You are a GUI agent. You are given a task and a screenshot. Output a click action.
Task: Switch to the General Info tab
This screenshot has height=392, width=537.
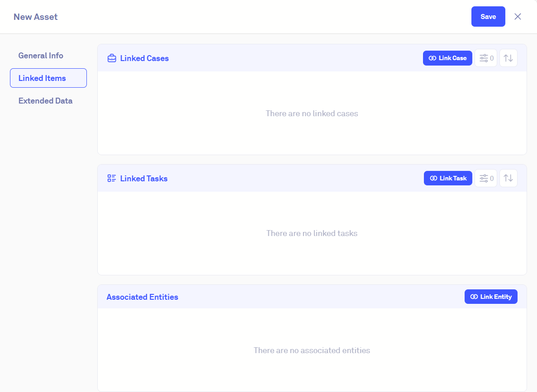tap(41, 56)
